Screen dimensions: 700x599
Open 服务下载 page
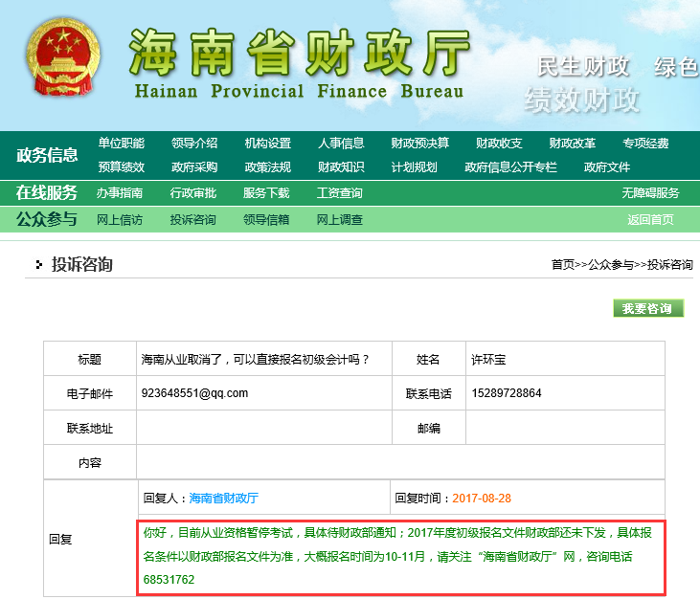[266, 193]
